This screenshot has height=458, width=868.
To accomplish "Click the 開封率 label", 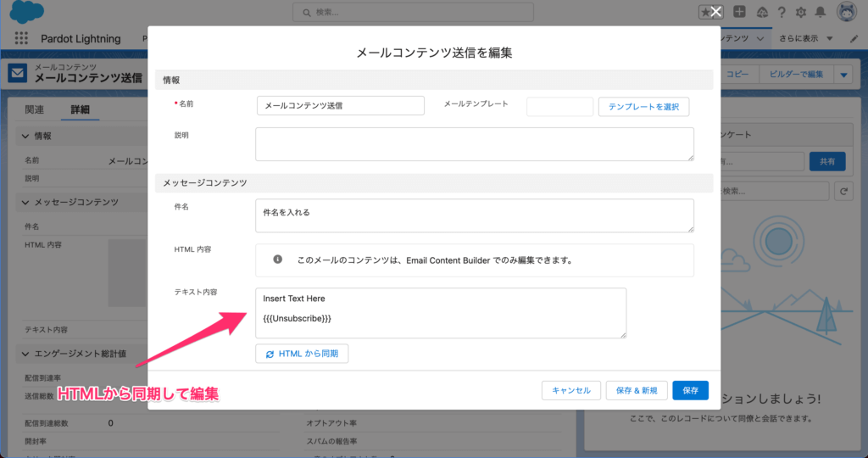I will 36,441.
